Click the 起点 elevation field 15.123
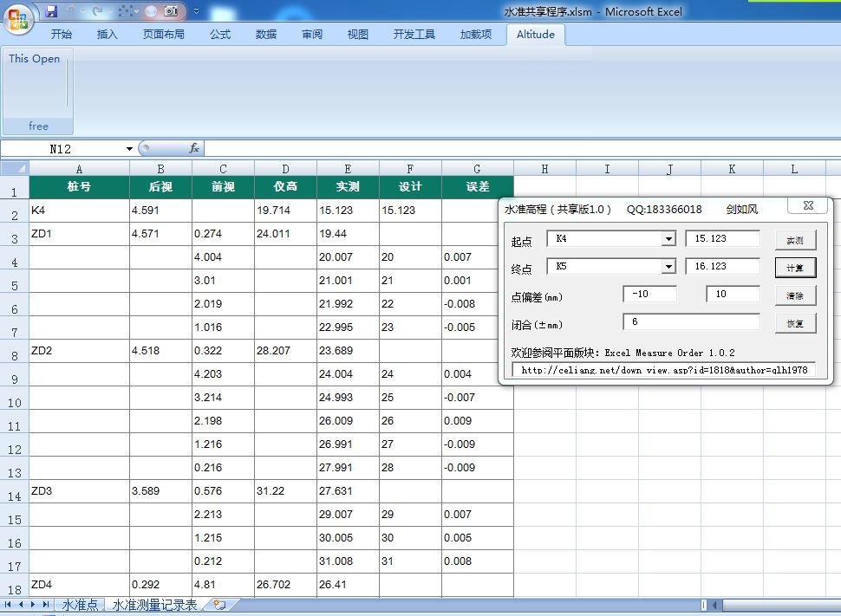This screenshot has width=841, height=616. [x=722, y=238]
